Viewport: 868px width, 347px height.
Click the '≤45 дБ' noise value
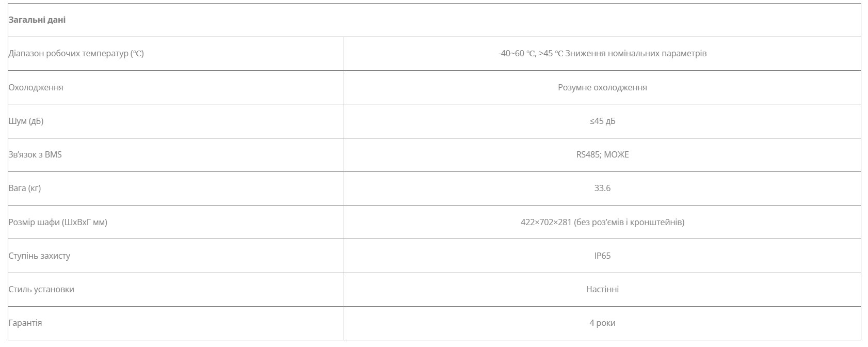[602, 121]
